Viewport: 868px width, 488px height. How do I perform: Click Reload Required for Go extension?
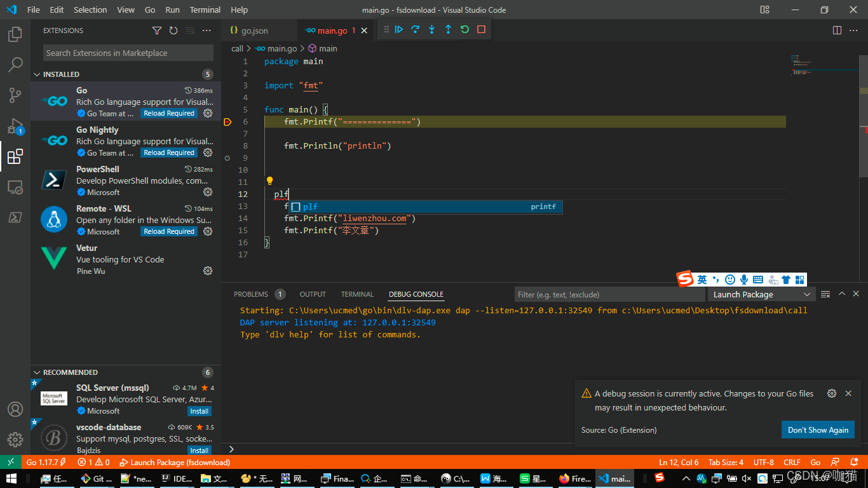coord(169,113)
